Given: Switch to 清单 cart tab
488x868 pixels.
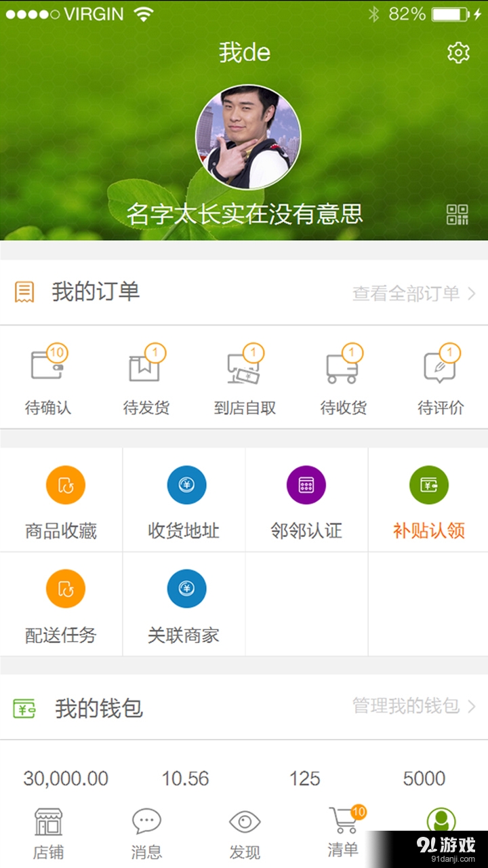Looking at the screenshot, I should [344, 833].
